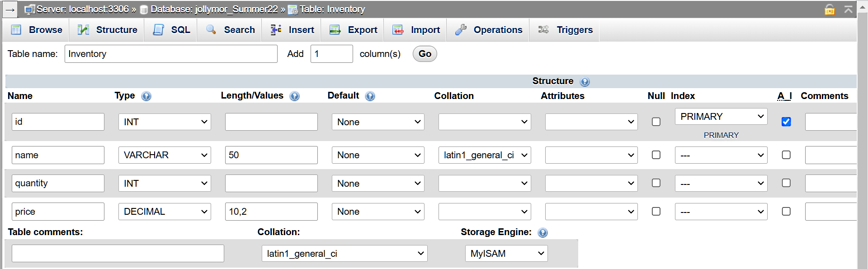Click the Table name input field
This screenshot has width=868, height=269.
pyautogui.click(x=171, y=54)
